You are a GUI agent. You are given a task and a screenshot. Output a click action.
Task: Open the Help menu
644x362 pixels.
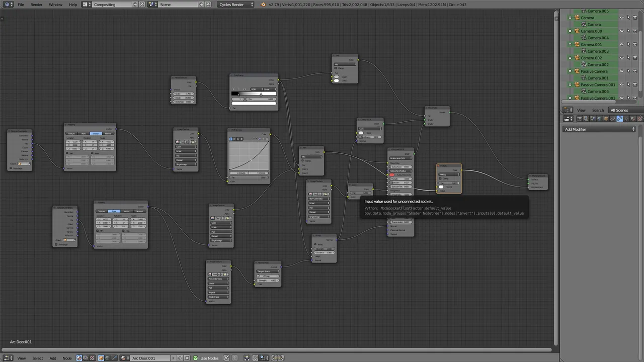coord(73,5)
